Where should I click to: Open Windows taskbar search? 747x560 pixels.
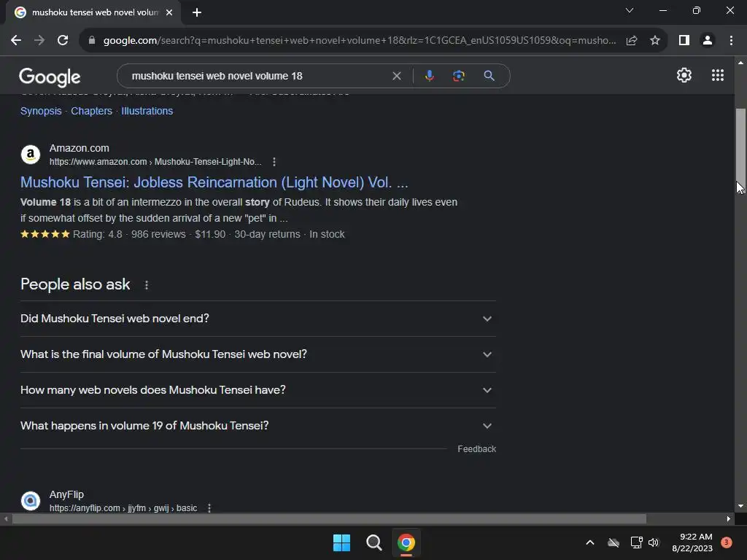[x=374, y=542]
